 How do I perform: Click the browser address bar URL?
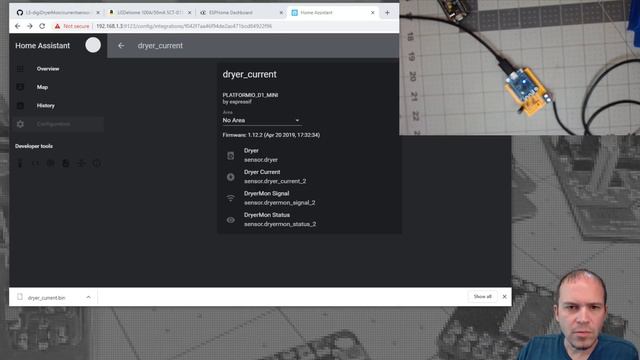click(x=184, y=26)
